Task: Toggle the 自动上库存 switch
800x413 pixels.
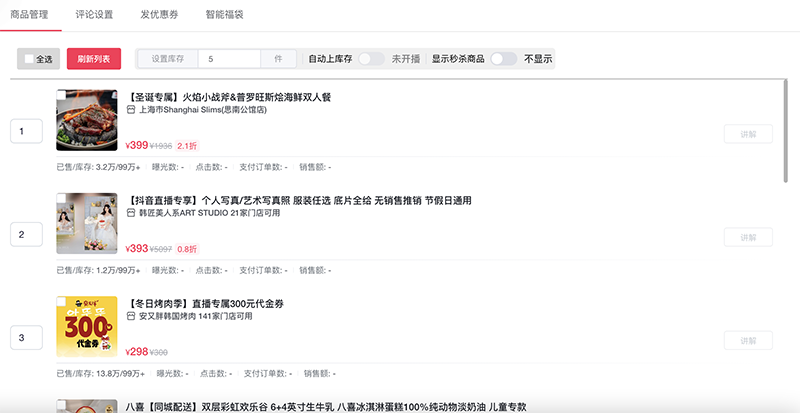Action: pyautogui.click(x=371, y=59)
